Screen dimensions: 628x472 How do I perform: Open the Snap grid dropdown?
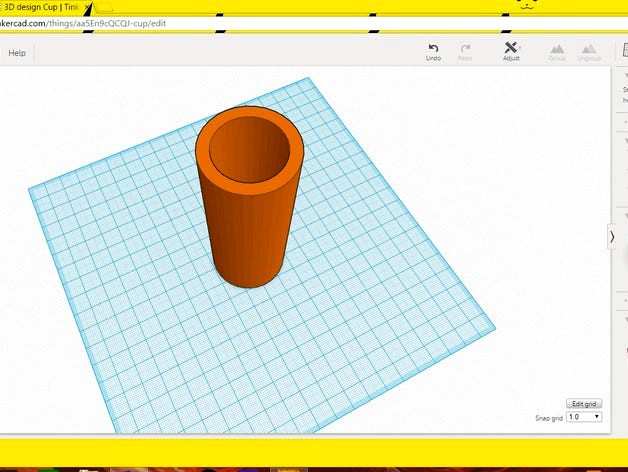[584, 416]
